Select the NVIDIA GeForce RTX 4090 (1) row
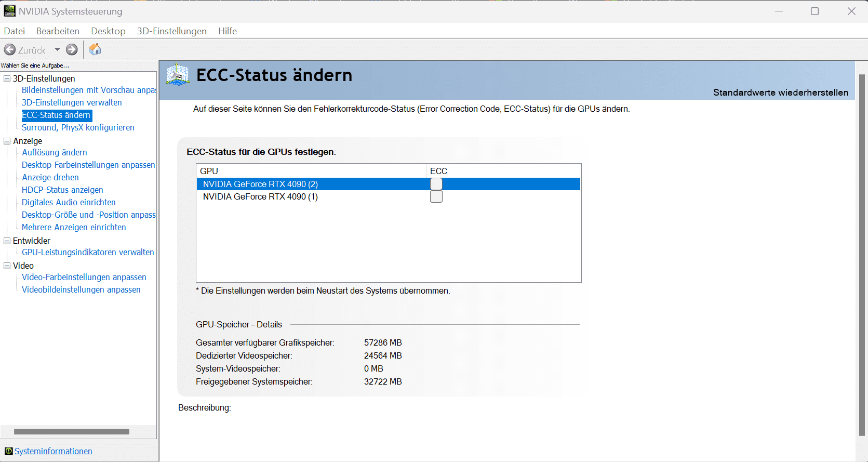This screenshot has height=462, width=868. [389, 196]
